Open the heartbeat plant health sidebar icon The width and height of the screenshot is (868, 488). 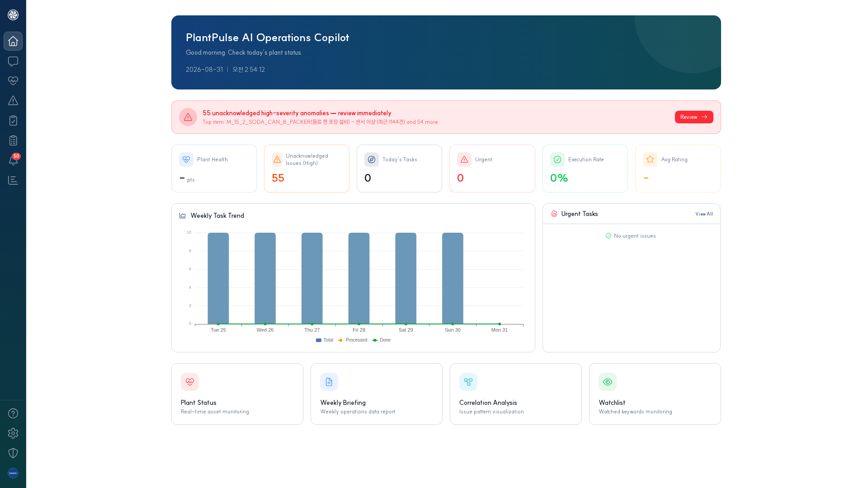click(13, 81)
